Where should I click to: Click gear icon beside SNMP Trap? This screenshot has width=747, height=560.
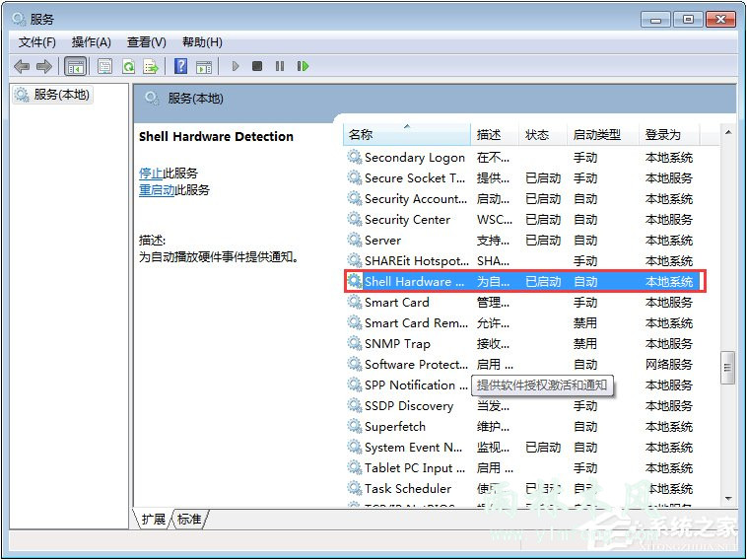point(355,343)
